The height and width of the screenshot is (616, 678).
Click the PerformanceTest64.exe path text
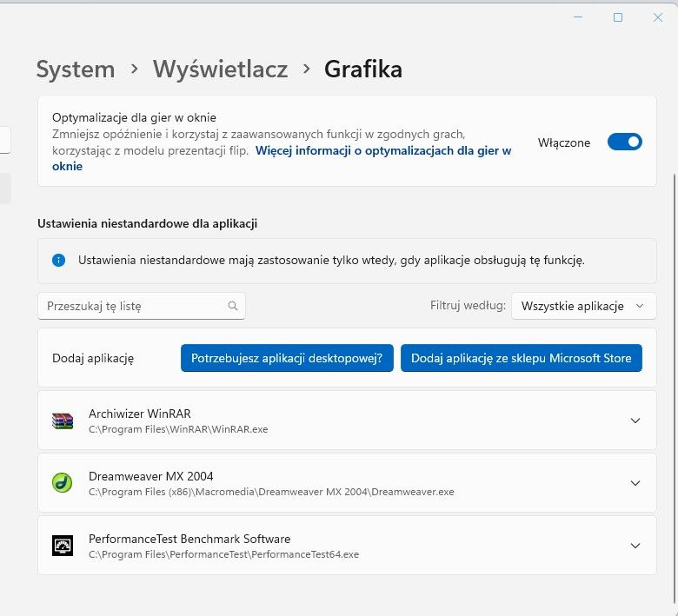(x=223, y=554)
